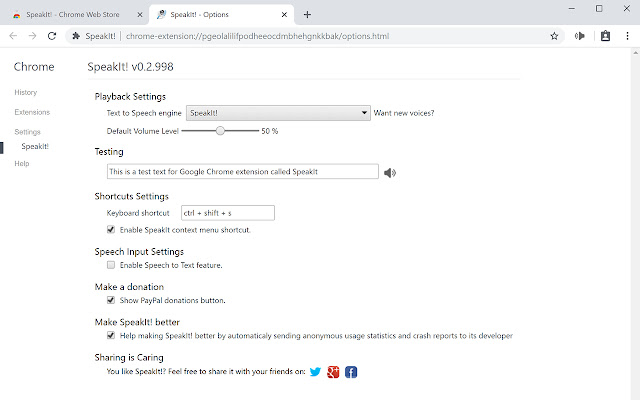Open a new browser tab
640x400 pixels.
[x=307, y=14]
